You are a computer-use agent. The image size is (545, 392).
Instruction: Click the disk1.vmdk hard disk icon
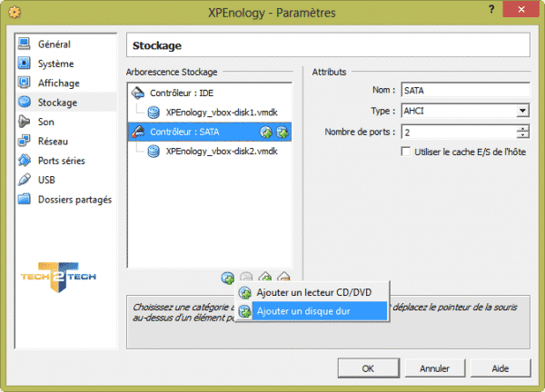coord(154,113)
